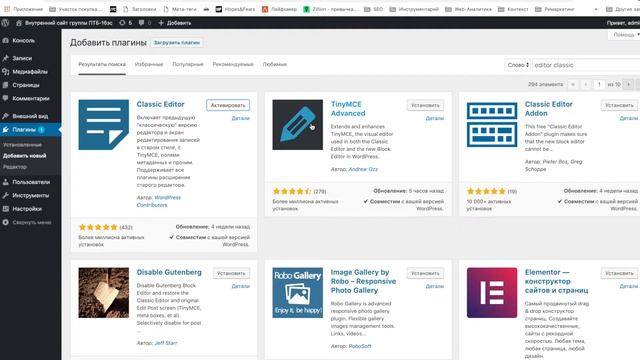
Task: Switch to the Любимые tab
Action: click(275, 64)
